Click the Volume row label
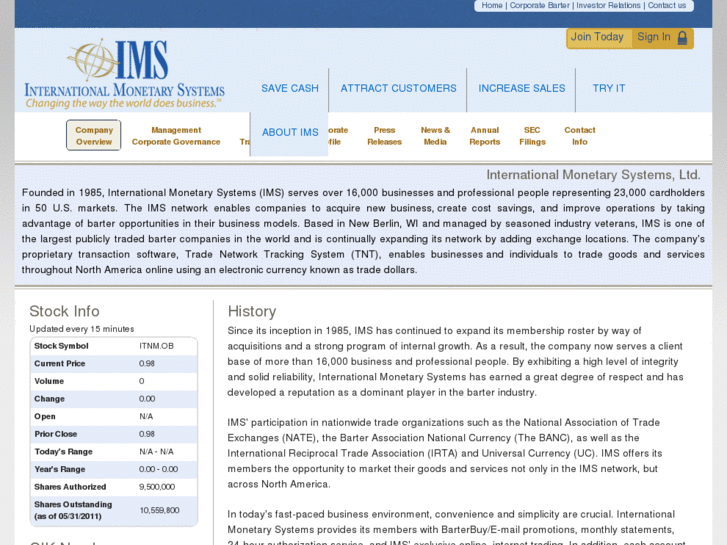Screen dimensions: 727x545 coord(49,381)
